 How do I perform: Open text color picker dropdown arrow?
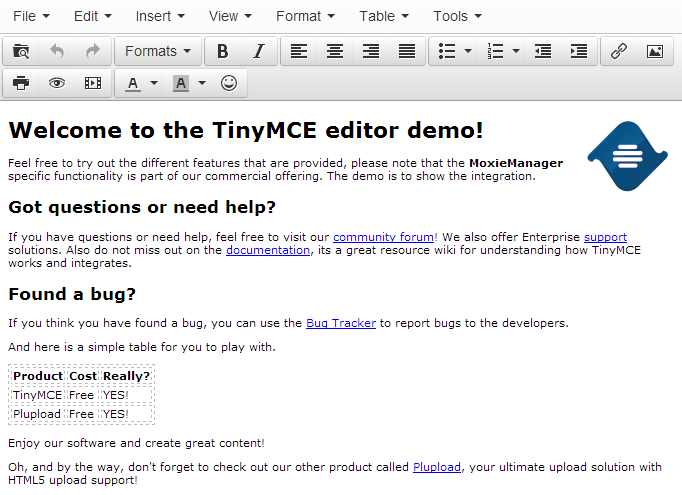tap(154, 83)
